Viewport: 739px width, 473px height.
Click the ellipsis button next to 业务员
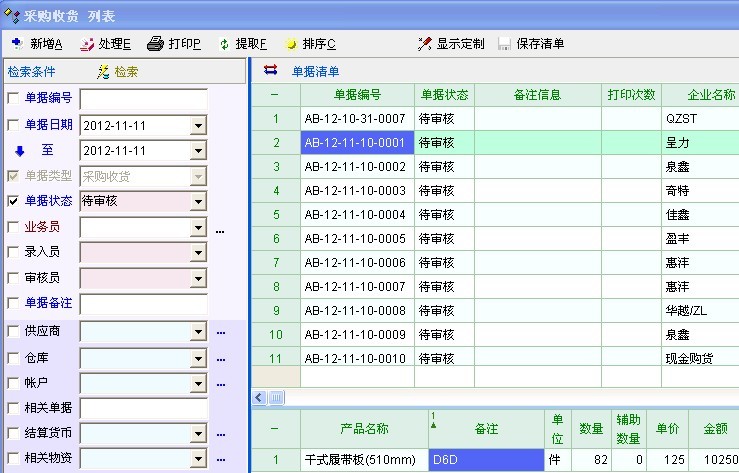click(220, 228)
